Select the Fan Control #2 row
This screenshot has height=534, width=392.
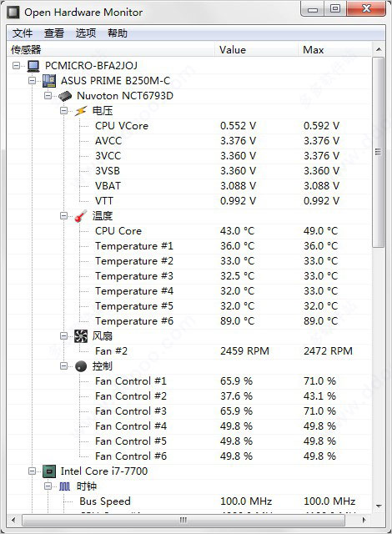189,396
